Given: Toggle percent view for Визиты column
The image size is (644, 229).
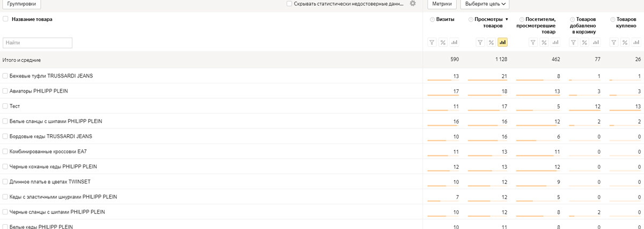Looking at the screenshot, I should (443, 42).
